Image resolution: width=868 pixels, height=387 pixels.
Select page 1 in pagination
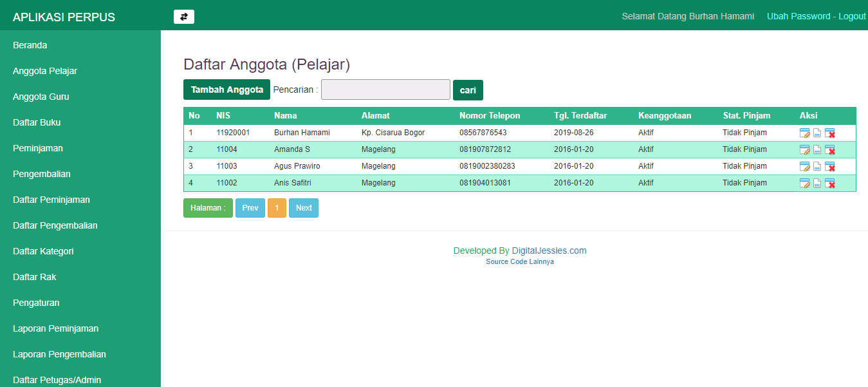tap(277, 207)
